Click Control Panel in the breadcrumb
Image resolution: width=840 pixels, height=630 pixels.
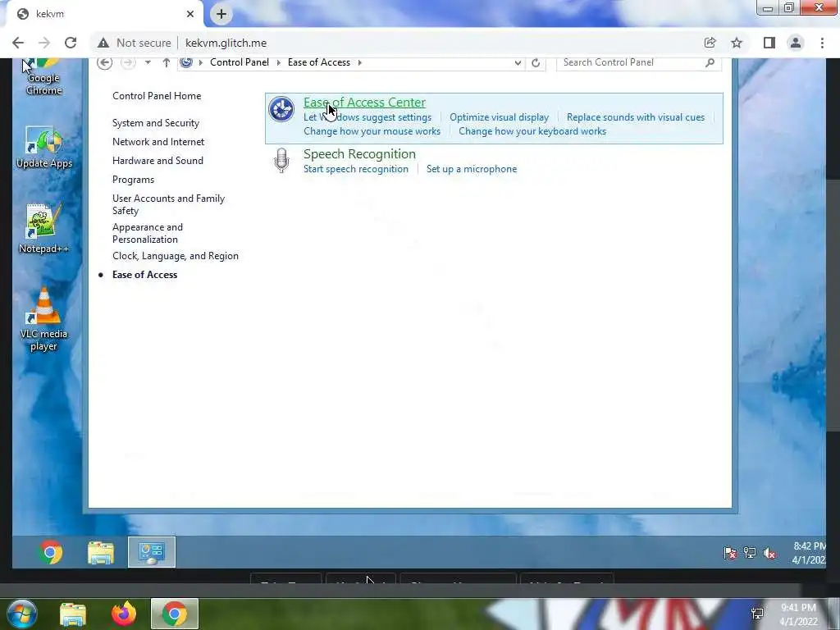coord(239,62)
